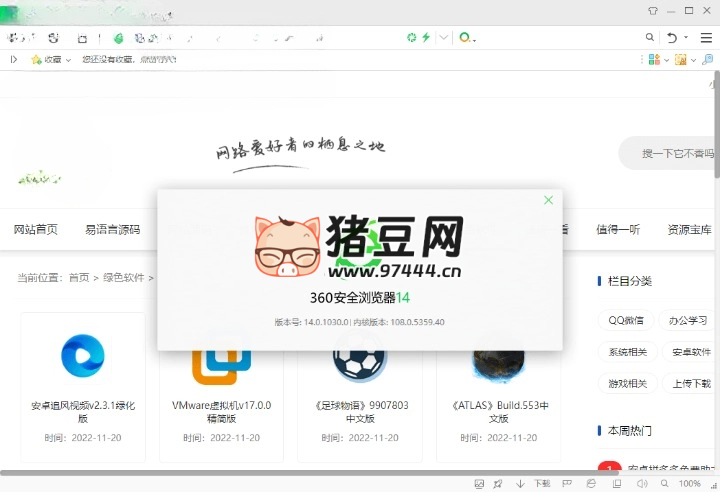Click the search magnifier in the toolbar
720x492 pixels.
650,38
